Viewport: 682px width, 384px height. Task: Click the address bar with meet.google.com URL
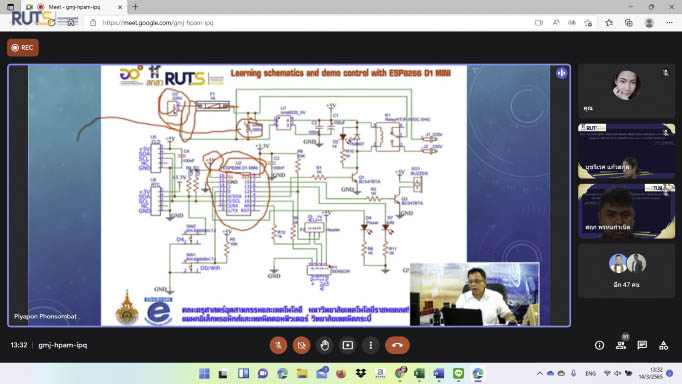tap(304, 23)
